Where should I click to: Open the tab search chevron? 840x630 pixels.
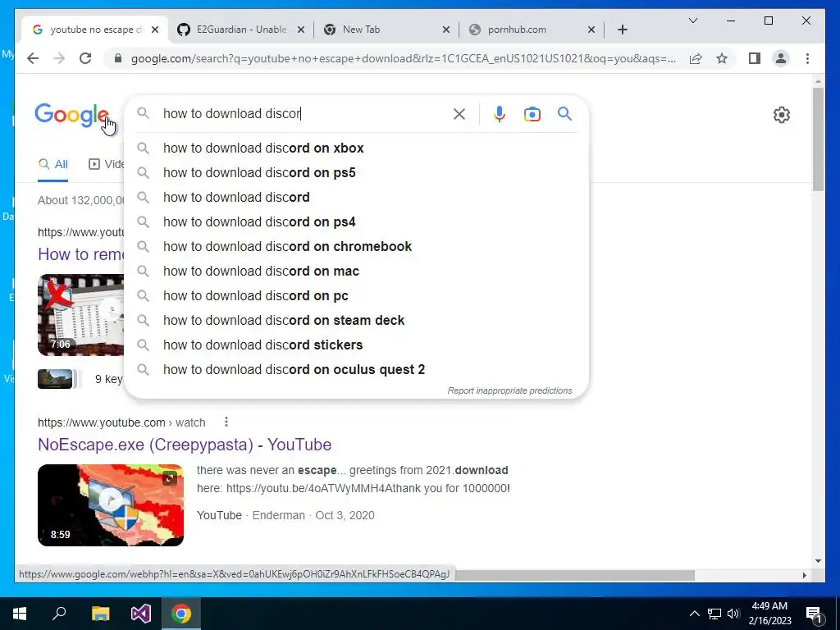tap(693, 21)
